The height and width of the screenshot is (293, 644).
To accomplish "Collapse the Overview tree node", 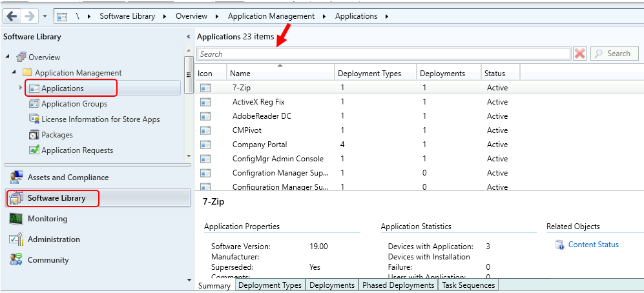I will (8, 57).
